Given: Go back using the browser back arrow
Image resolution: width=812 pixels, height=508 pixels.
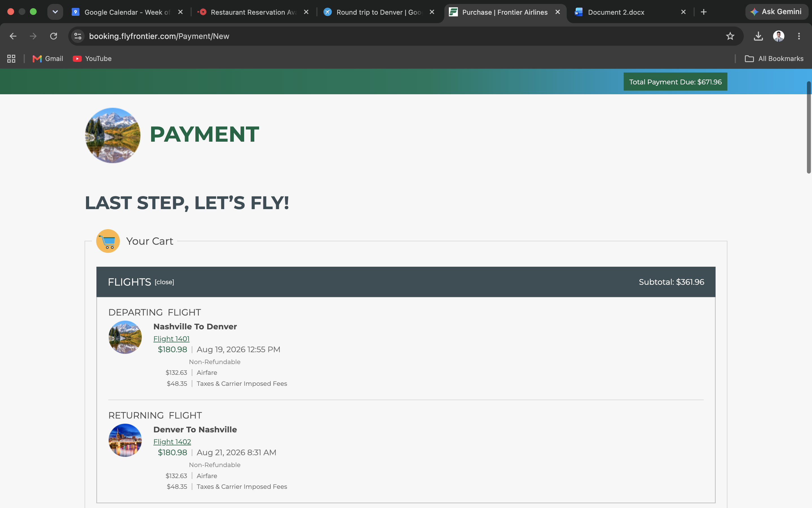Looking at the screenshot, I should (x=13, y=36).
